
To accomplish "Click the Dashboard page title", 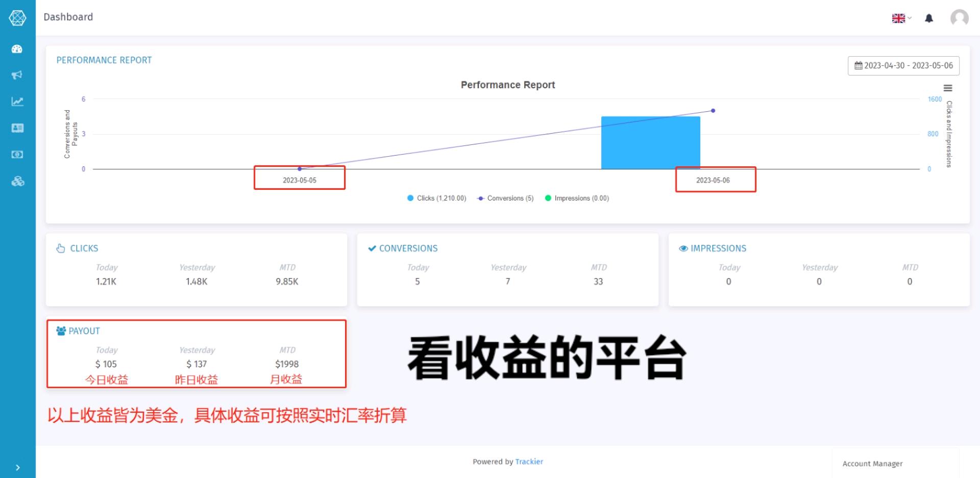I will [68, 17].
